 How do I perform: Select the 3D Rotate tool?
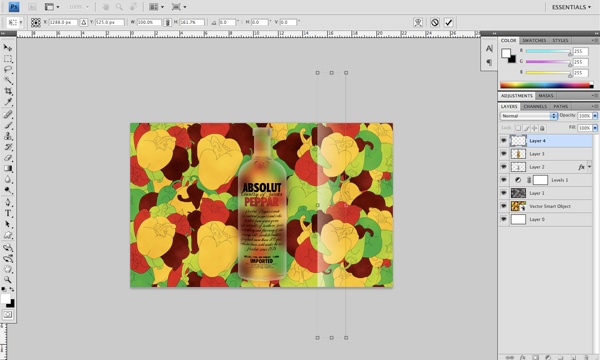(x=8, y=248)
